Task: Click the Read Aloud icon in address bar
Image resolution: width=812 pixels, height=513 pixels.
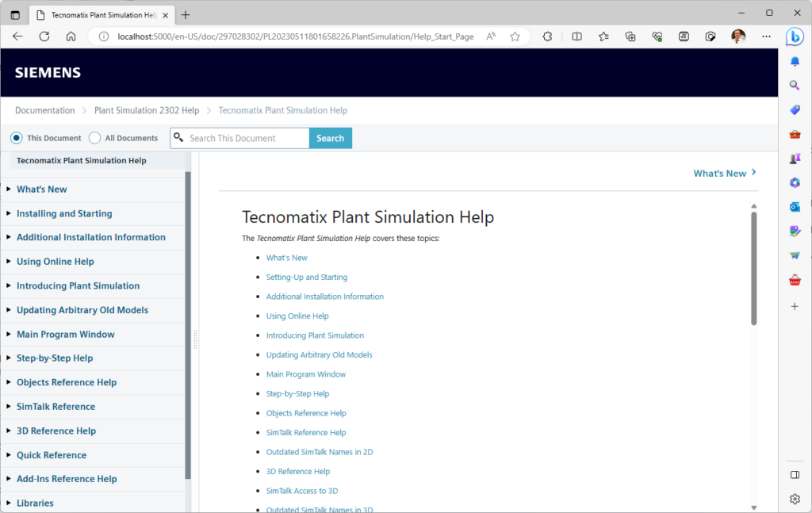Action: pyautogui.click(x=491, y=36)
